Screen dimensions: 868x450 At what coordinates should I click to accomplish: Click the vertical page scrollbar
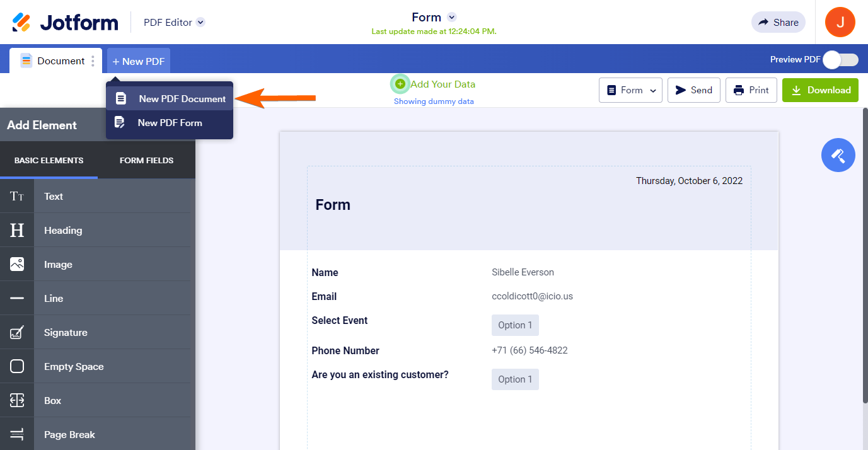(x=864, y=252)
